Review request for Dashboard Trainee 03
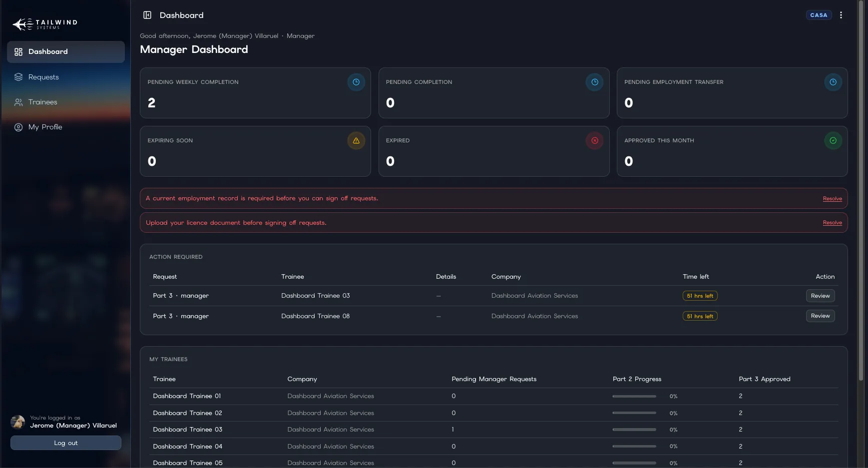The height and width of the screenshot is (468, 868). tap(820, 296)
